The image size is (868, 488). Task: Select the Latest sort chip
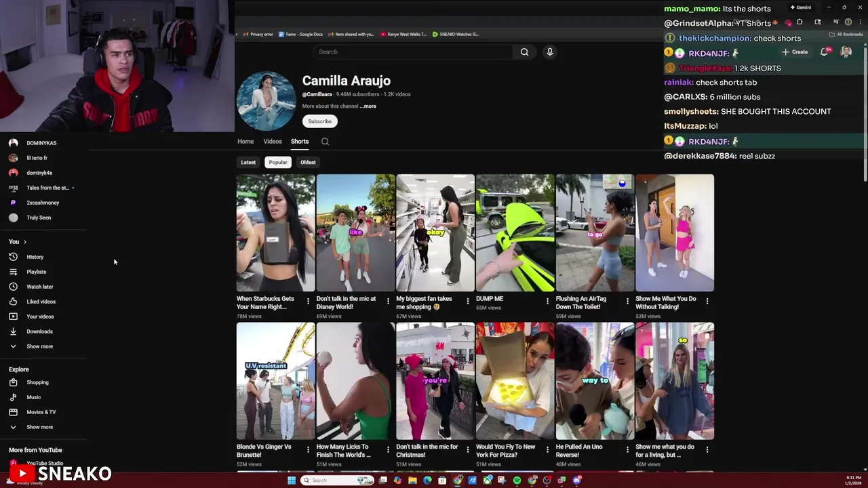[x=248, y=162]
